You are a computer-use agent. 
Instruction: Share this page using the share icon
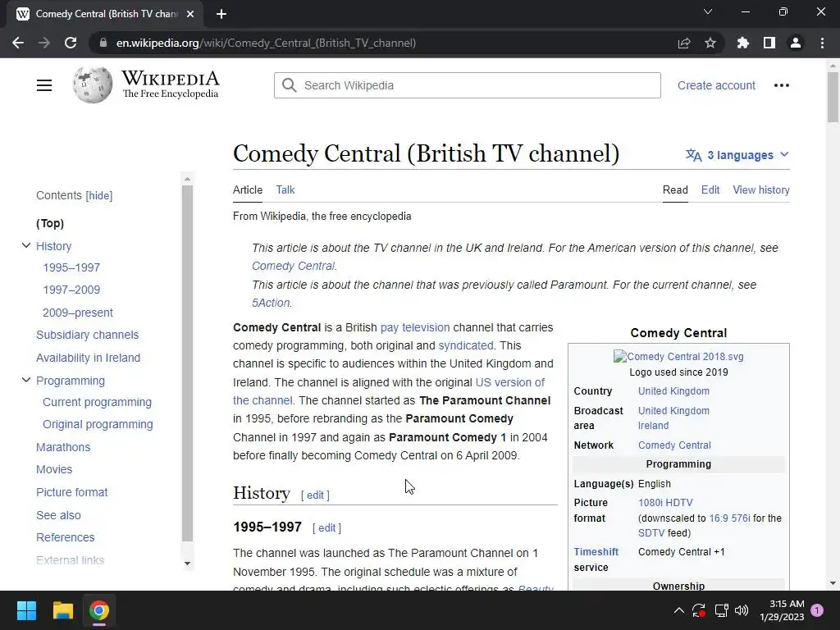click(684, 43)
